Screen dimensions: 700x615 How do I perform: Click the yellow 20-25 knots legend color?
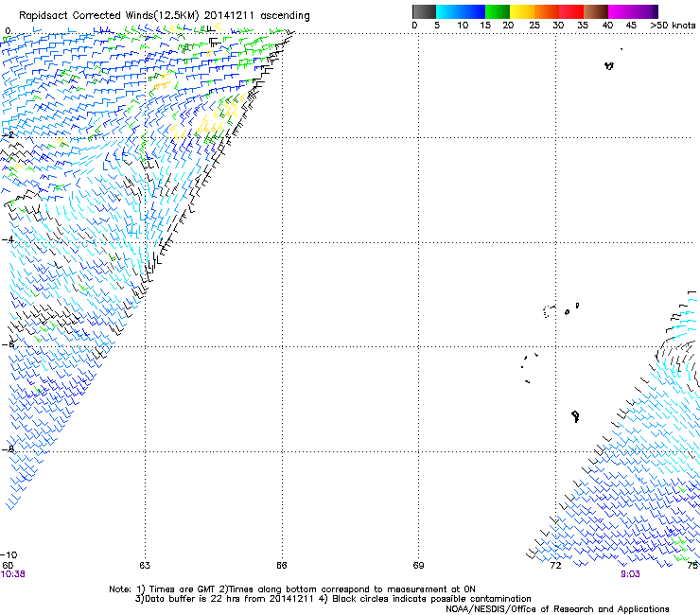click(522, 11)
